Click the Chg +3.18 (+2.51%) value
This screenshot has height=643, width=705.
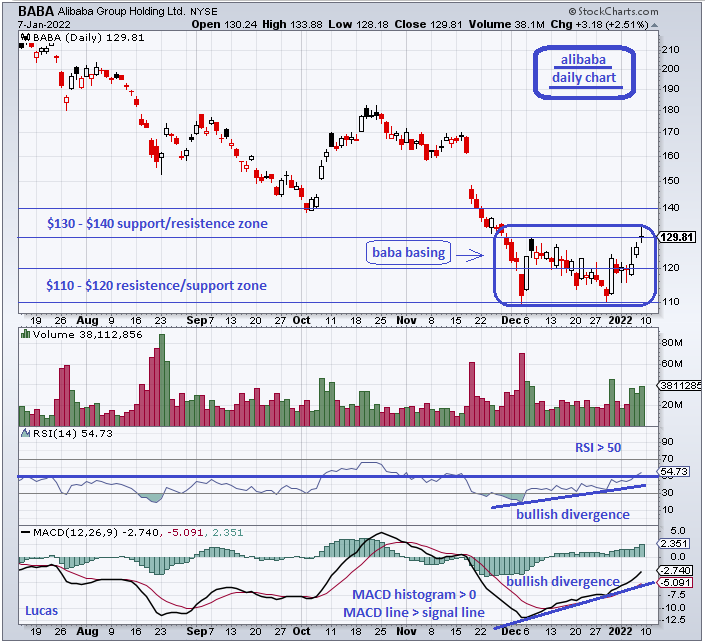pos(599,24)
